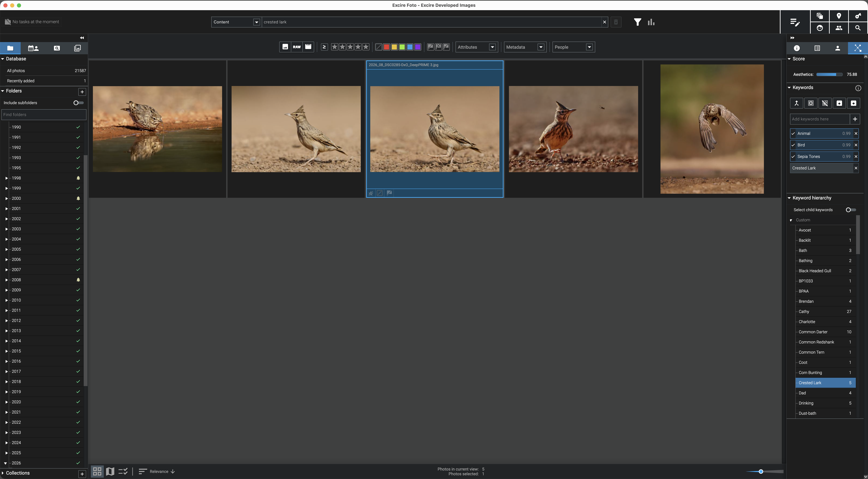Image resolution: width=868 pixels, height=479 pixels.
Task: Uncheck the Sepia Tones keyword
Action: [793, 156]
